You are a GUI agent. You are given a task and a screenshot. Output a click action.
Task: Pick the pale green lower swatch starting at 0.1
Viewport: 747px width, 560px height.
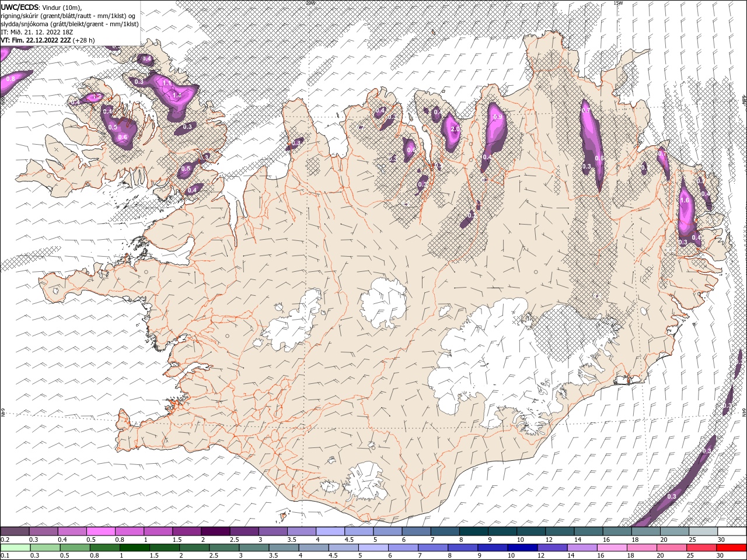click(x=15, y=548)
